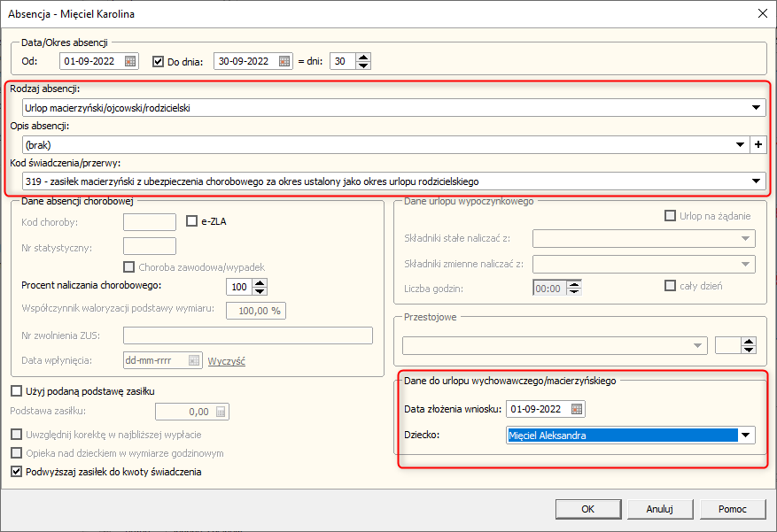Viewport: 777px width, 532px height.
Task: Toggle Opieka nad dzieckiem w wymiarze godzinowym
Action: [16, 453]
